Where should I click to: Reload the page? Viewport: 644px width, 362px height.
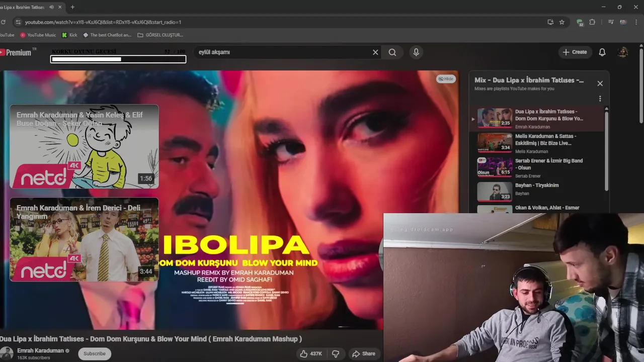[x=3, y=22]
